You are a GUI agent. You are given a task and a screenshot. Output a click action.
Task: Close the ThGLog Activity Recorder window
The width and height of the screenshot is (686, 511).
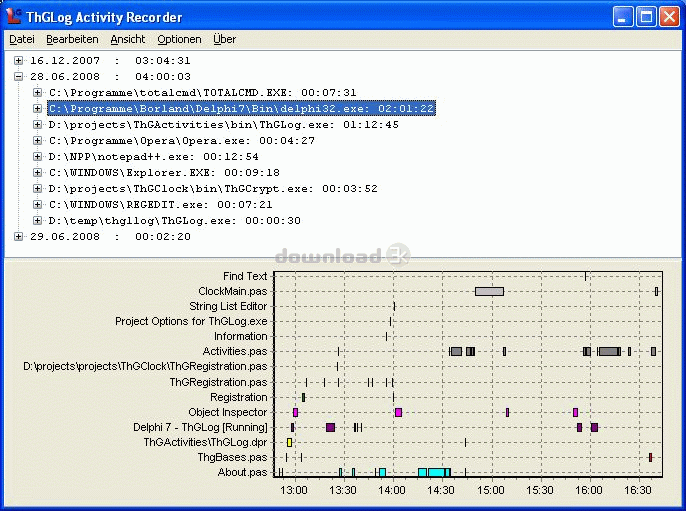(669, 17)
